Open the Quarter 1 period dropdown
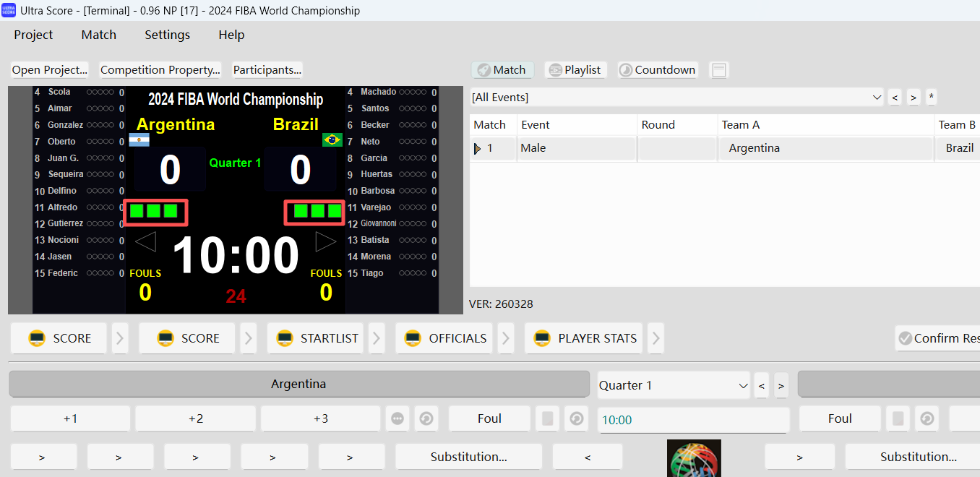The image size is (980, 477). coord(674,385)
